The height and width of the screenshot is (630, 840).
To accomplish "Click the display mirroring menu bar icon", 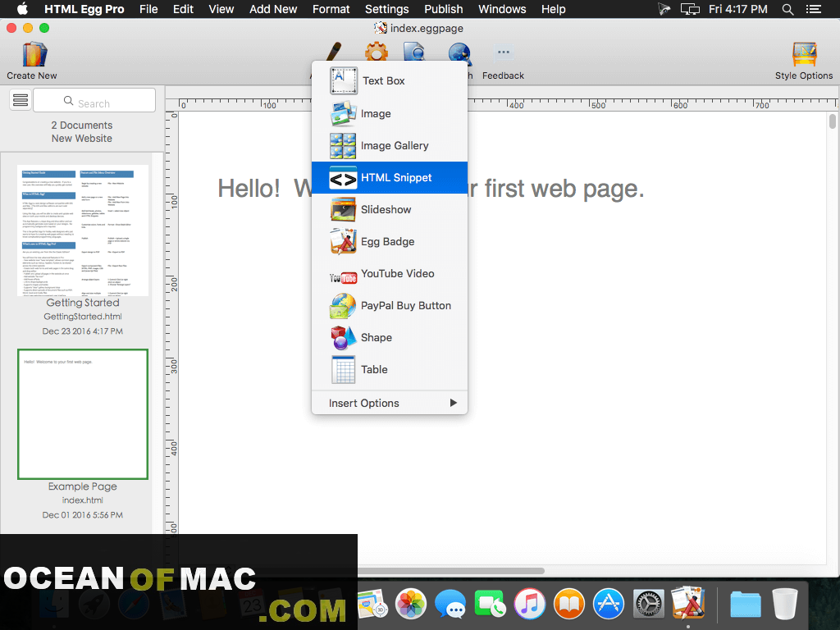I will (x=690, y=9).
